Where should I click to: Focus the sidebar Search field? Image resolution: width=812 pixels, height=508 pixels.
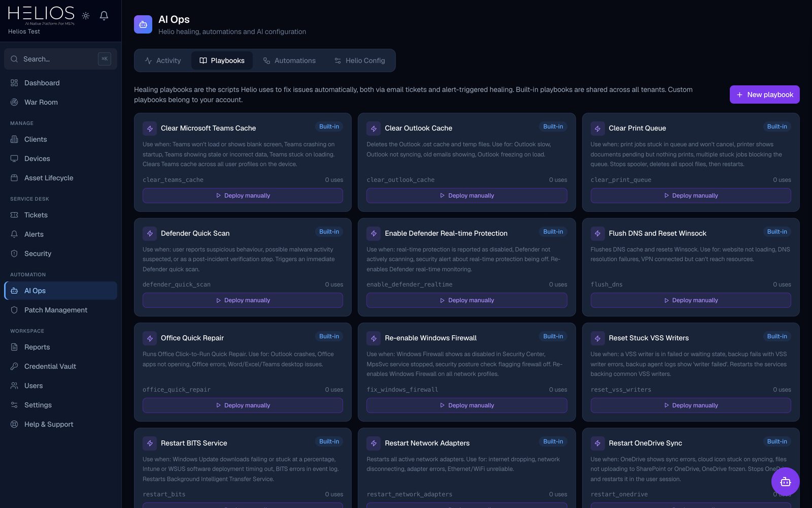[60, 59]
